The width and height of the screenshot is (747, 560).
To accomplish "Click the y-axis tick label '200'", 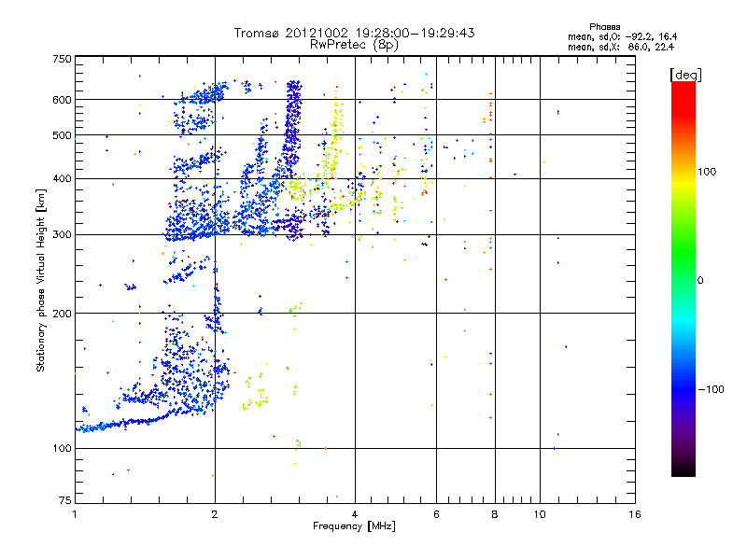I will click(63, 314).
